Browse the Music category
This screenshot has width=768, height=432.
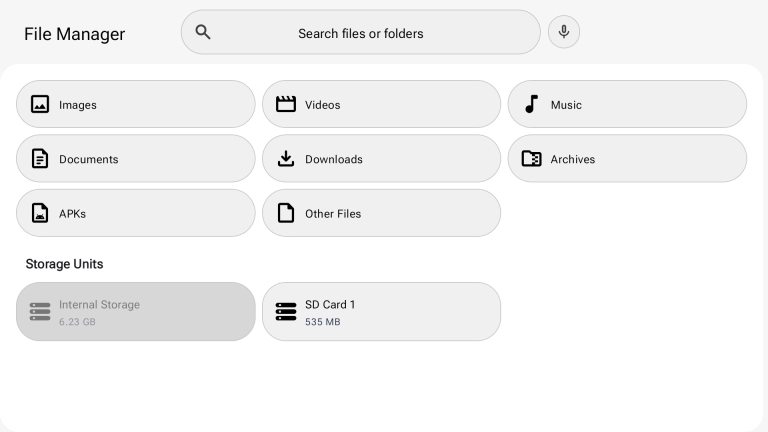pos(627,104)
